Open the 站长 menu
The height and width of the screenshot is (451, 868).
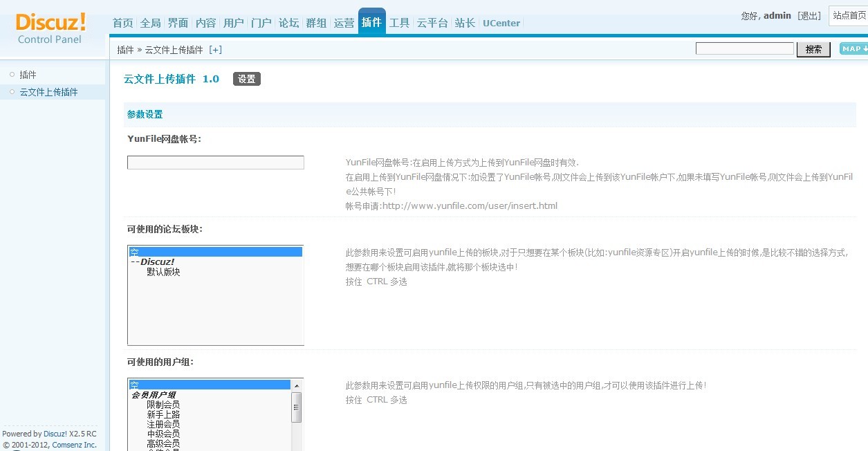coord(465,23)
